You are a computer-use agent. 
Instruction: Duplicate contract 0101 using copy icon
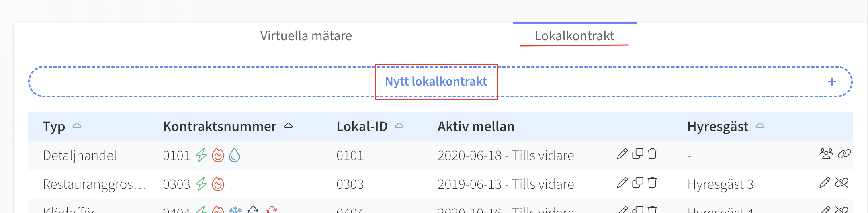[638, 154]
